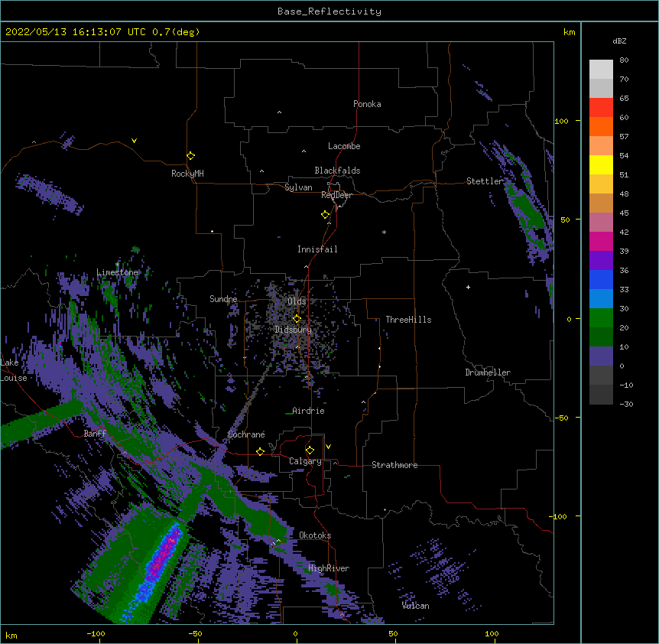Click the yellow station marker south of RedDeer
This screenshot has width=659, height=644.
(326, 215)
